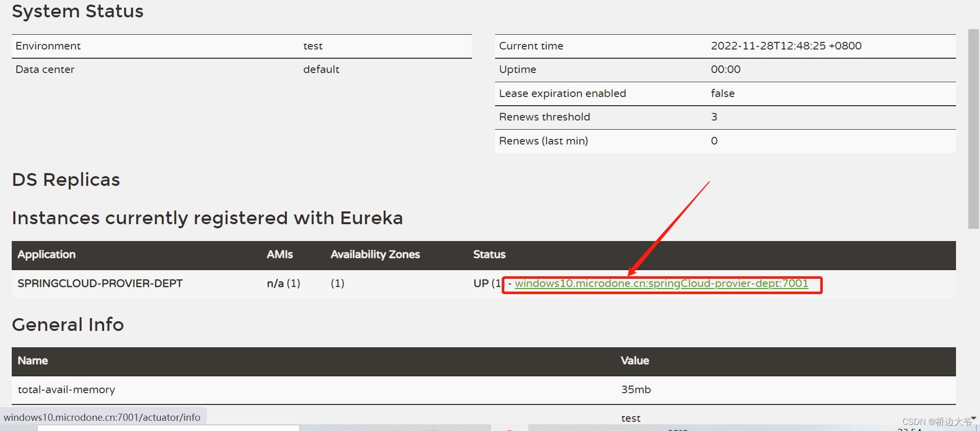Click the Application column header

(x=46, y=254)
